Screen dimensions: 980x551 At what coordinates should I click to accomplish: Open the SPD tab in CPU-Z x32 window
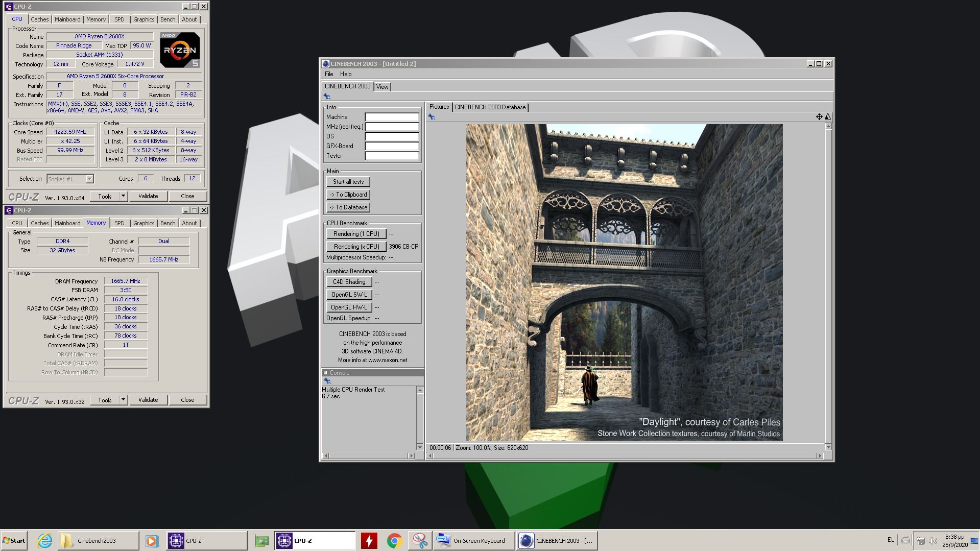point(119,223)
